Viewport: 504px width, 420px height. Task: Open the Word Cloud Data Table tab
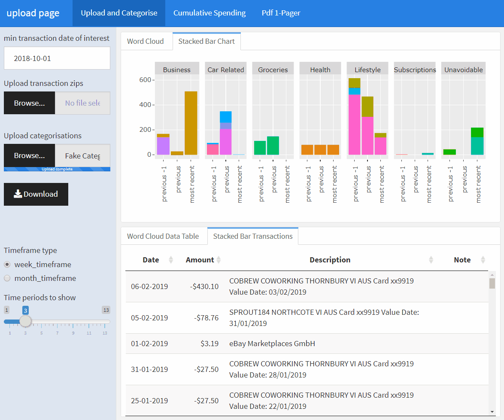click(x=164, y=236)
